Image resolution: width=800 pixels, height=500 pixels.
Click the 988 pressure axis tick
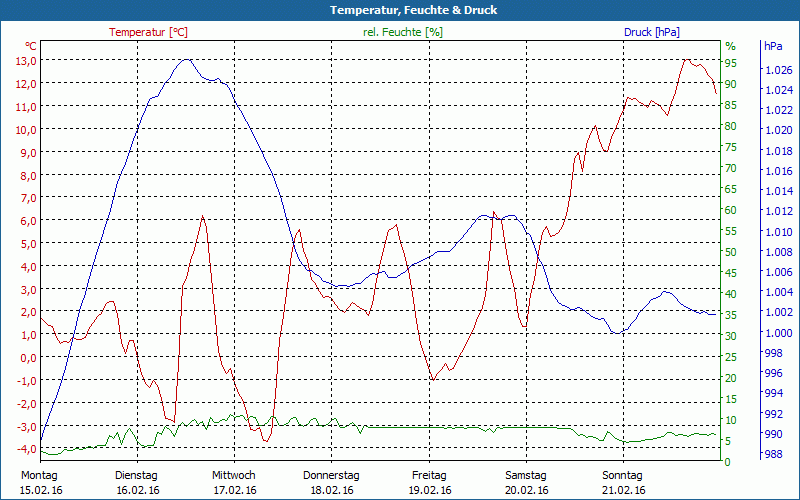click(x=774, y=455)
